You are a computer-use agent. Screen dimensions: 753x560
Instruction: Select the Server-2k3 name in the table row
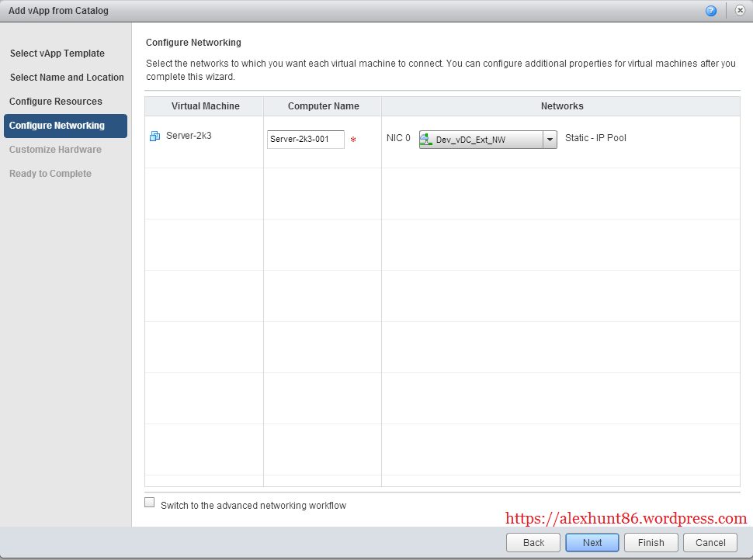(x=189, y=136)
